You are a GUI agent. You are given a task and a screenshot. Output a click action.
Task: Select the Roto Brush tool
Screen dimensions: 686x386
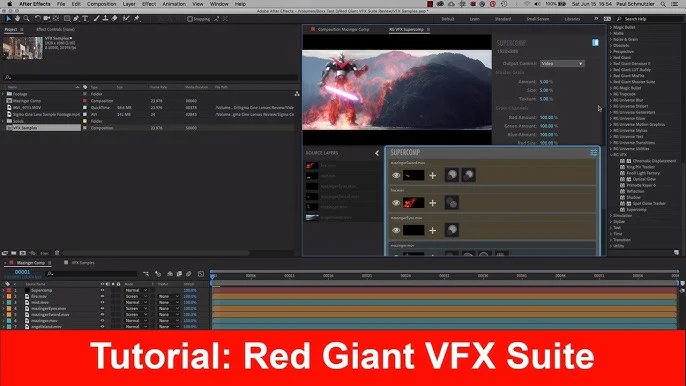pyautogui.click(x=126, y=19)
